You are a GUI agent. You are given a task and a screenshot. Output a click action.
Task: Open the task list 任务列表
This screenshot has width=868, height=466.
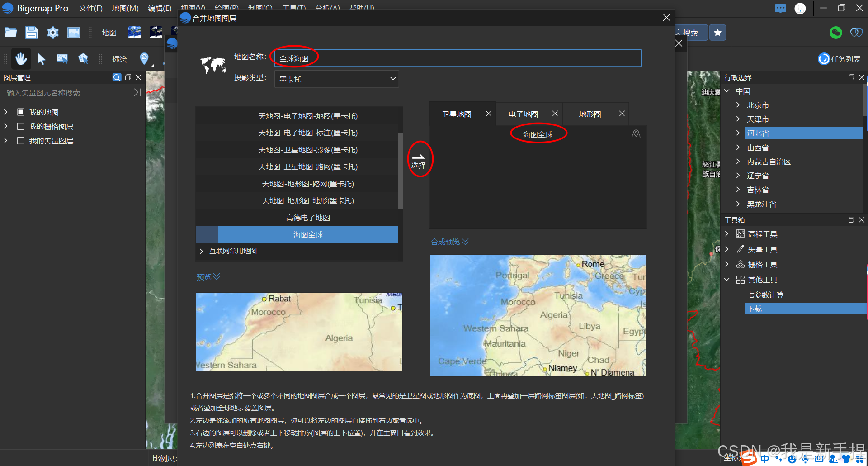click(840, 59)
